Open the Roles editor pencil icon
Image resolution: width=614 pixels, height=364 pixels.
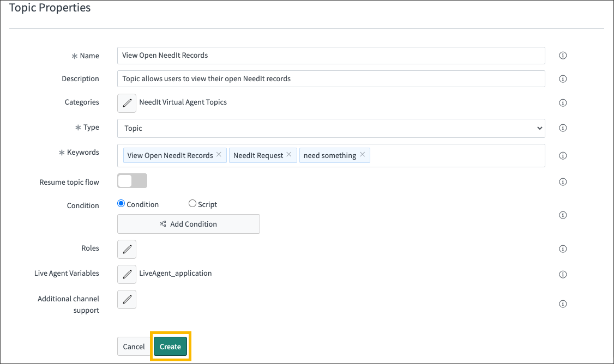tap(127, 249)
